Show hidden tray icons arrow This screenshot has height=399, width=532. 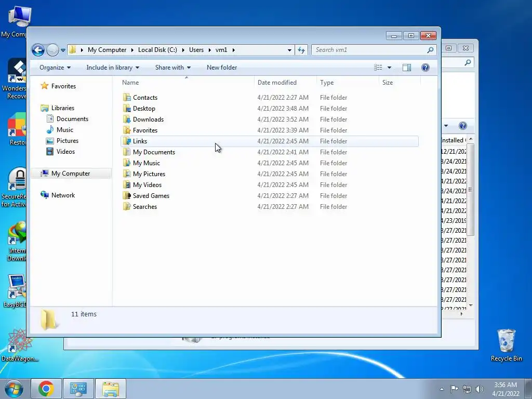point(442,389)
